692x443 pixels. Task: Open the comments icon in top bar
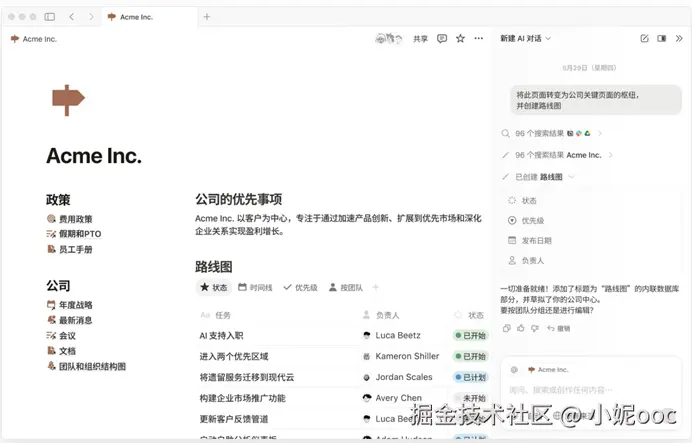tap(442, 38)
